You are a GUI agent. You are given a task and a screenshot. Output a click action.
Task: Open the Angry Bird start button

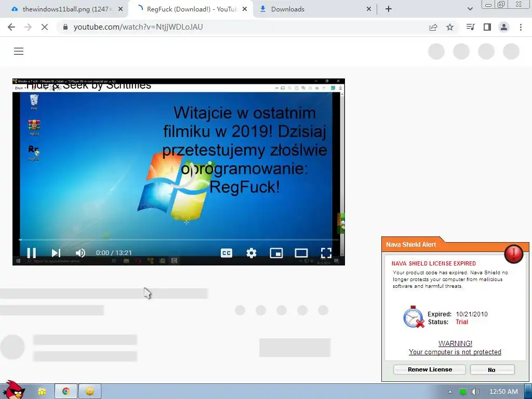pyautogui.click(x=14, y=390)
